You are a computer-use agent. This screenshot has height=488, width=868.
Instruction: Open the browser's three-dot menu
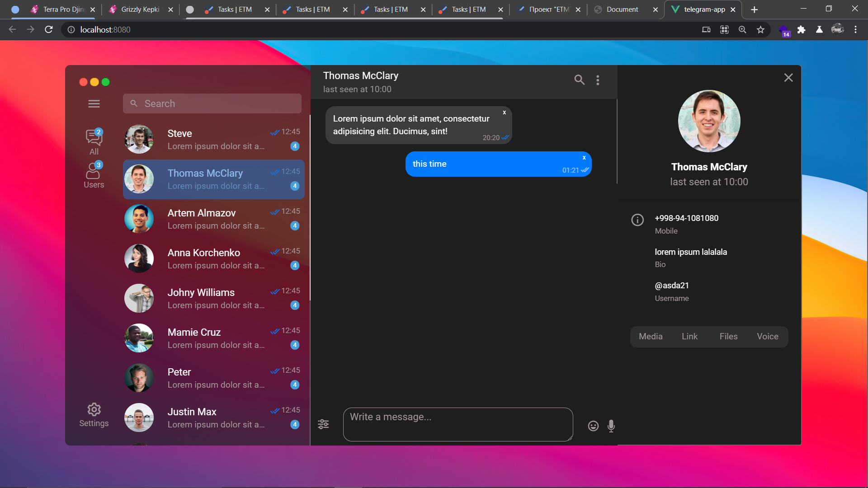click(x=856, y=29)
